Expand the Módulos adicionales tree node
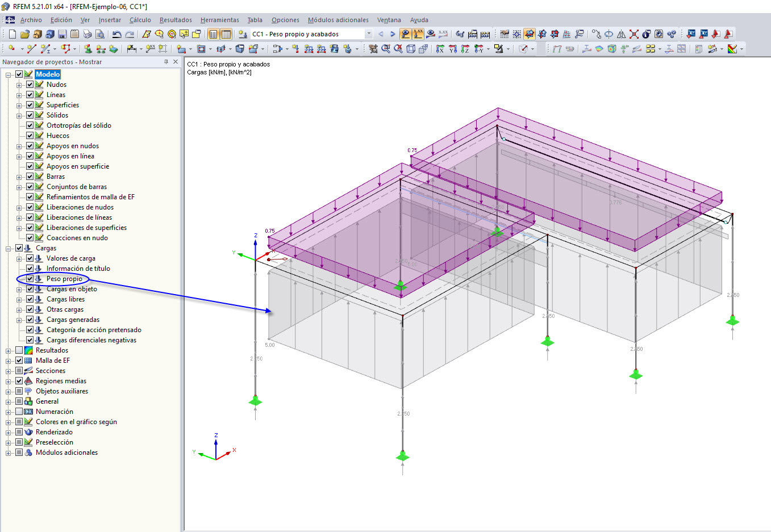Screen dimensions: 771x532 (x=9, y=453)
